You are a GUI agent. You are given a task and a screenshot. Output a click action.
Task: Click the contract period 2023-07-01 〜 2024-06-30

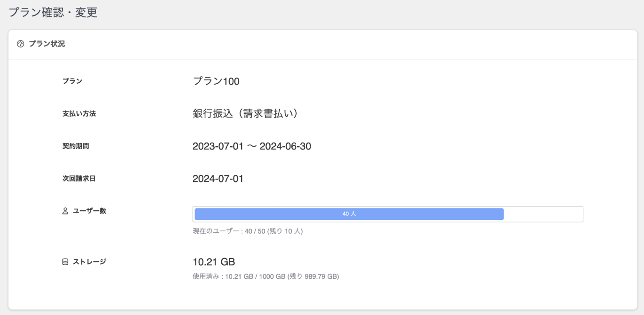pyautogui.click(x=252, y=146)
